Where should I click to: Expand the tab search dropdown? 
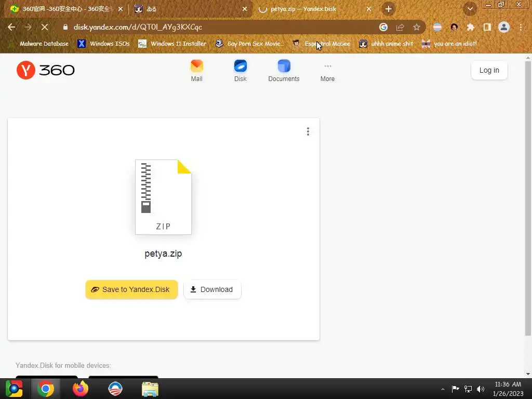470,9
